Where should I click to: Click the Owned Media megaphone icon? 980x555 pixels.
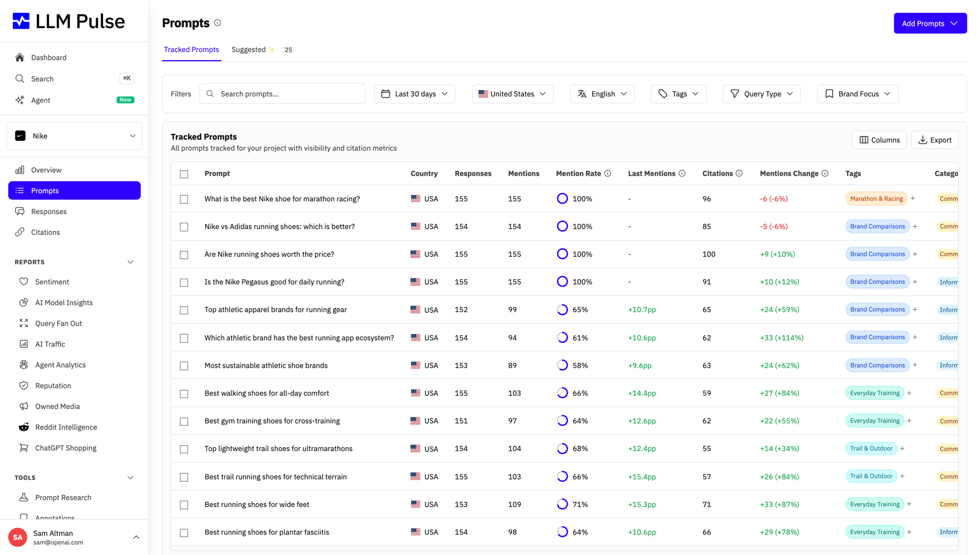pyautogui.click(x=24, y=406)
